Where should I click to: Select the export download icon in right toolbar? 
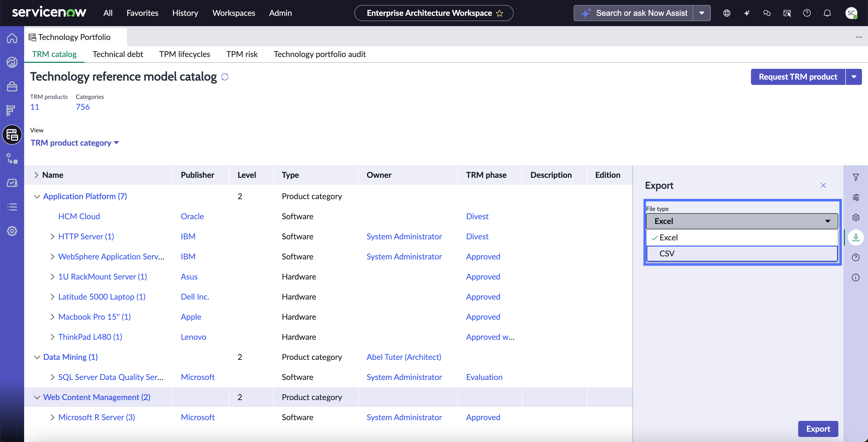click(x=856, y=238)
